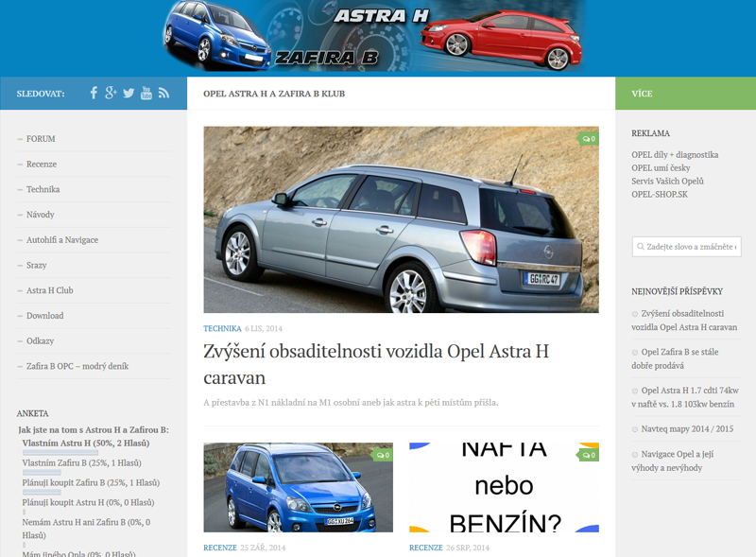Open the RSS feed icon
This screenshot has width=756, height=557.
click(163, 94)
